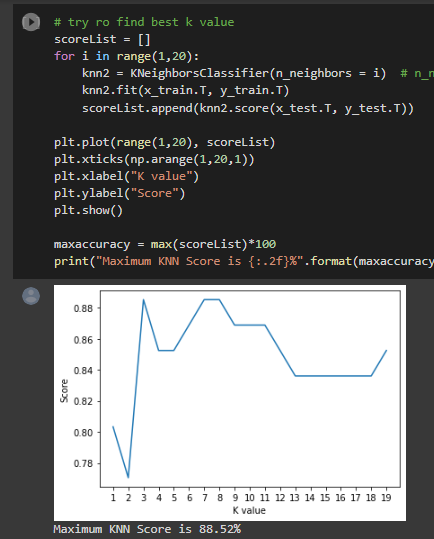Click the 0.88 tick label on y-axis
The height and width of the screenshot is (539, 434).
pyautogui.click(x=83, y=308)
